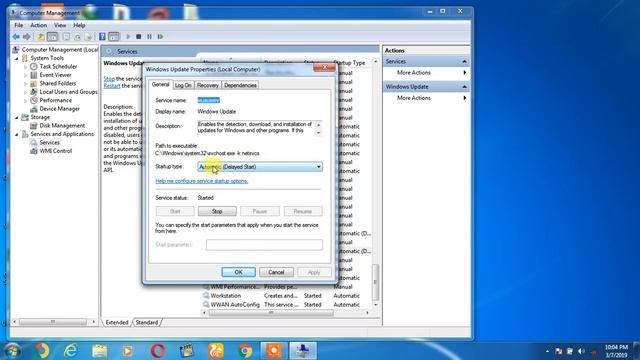Image resolution: width=640 pixels, height=360 pixels.
Task: Collapse the Services section in Actions pane
Action: point(464,61)
